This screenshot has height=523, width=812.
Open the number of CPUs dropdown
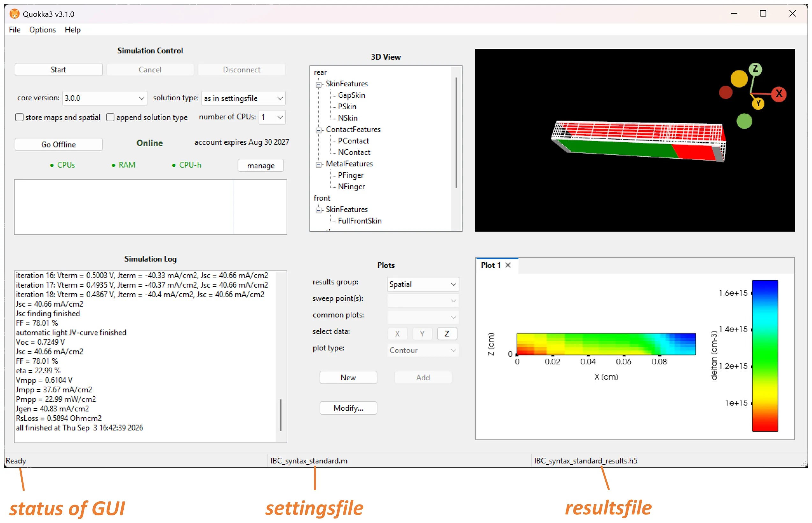(x=272, y=117)
